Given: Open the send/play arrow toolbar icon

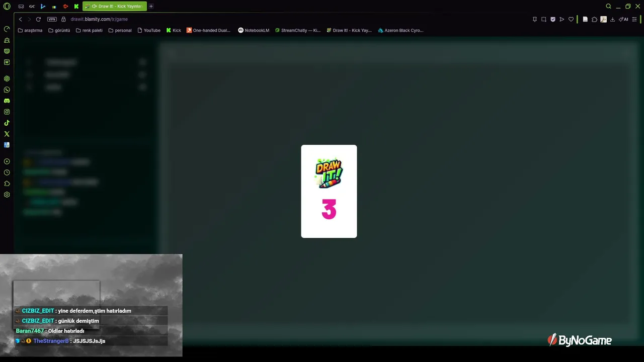Looking at the screenshot, I should coord(562,19).
